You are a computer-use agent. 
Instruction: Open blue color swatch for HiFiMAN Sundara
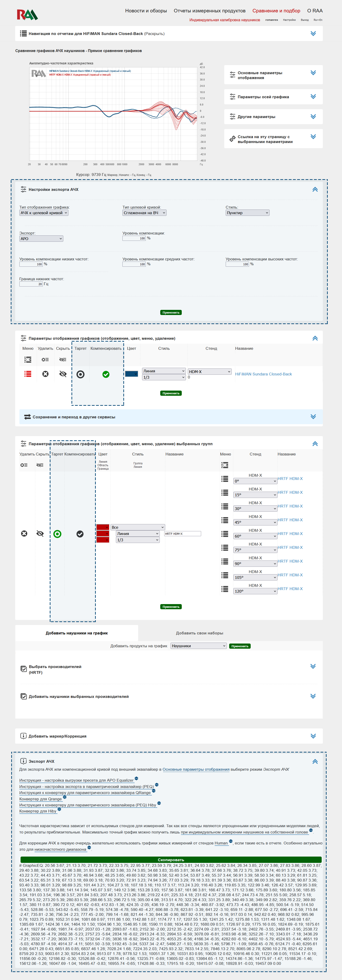(131, 374)
